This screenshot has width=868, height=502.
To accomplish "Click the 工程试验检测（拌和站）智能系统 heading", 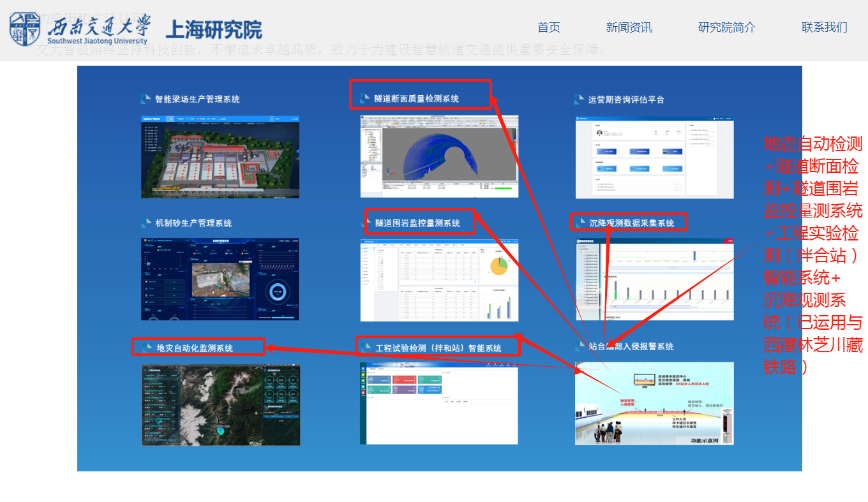I will (x=438, y=348).
